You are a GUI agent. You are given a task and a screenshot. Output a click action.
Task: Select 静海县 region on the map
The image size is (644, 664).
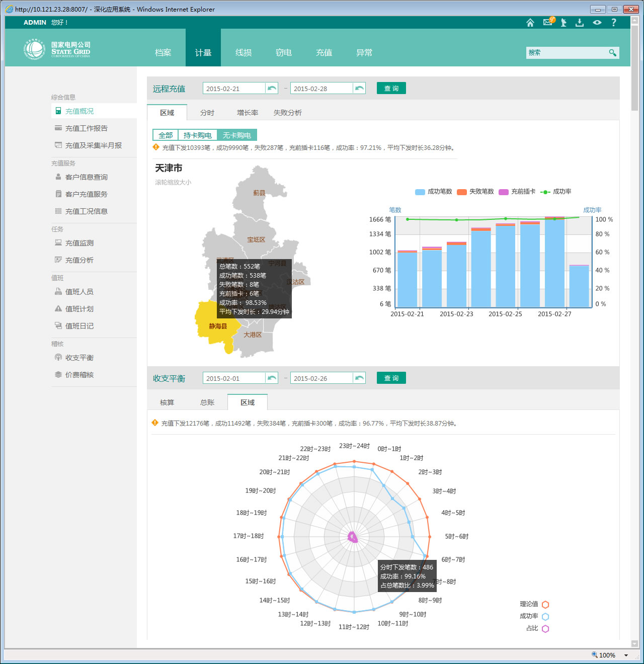(218, 326)
